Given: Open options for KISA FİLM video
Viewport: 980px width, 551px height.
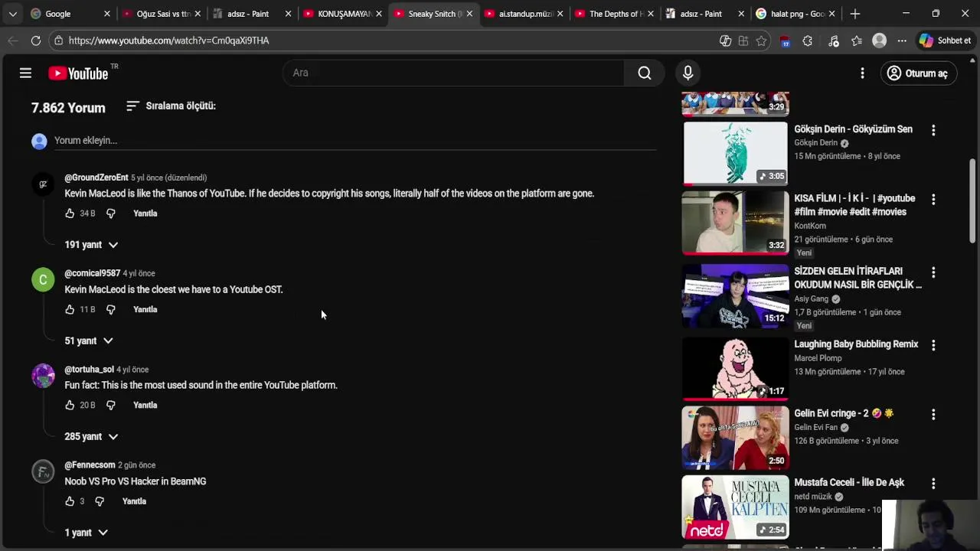Looking at the screenshot, I should [x=933, y=199].
